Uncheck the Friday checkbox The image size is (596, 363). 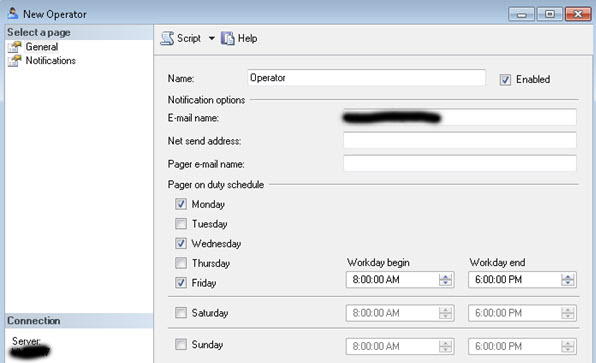coord(181,283)
